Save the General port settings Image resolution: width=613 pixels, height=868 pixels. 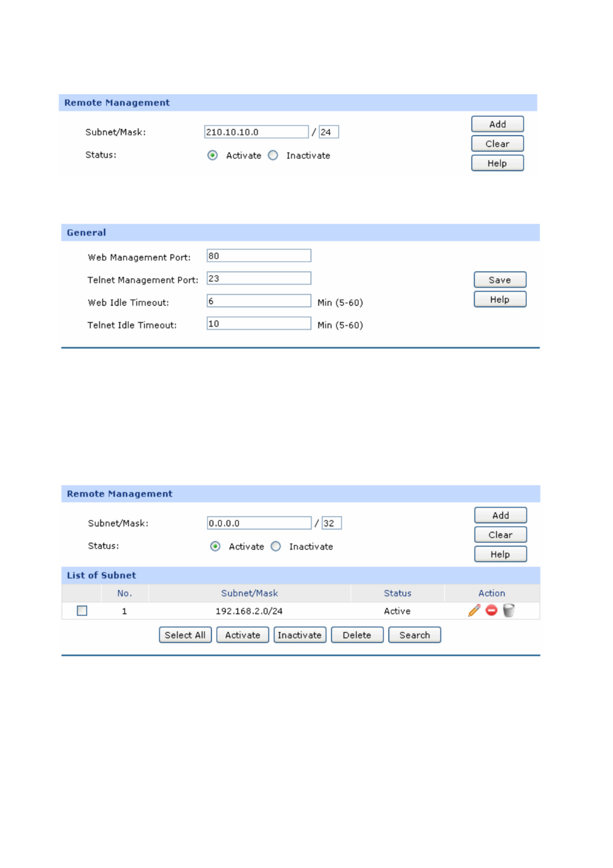(x=500, y=280)
